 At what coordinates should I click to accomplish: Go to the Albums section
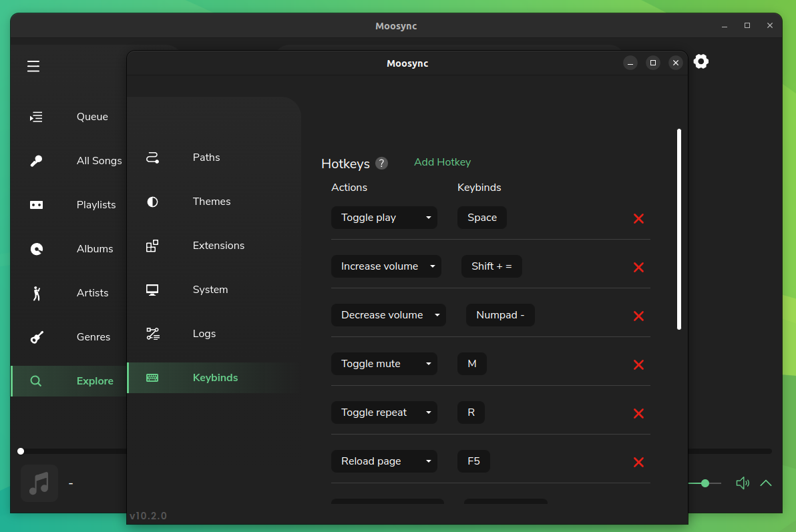click(x=35, y=248)
